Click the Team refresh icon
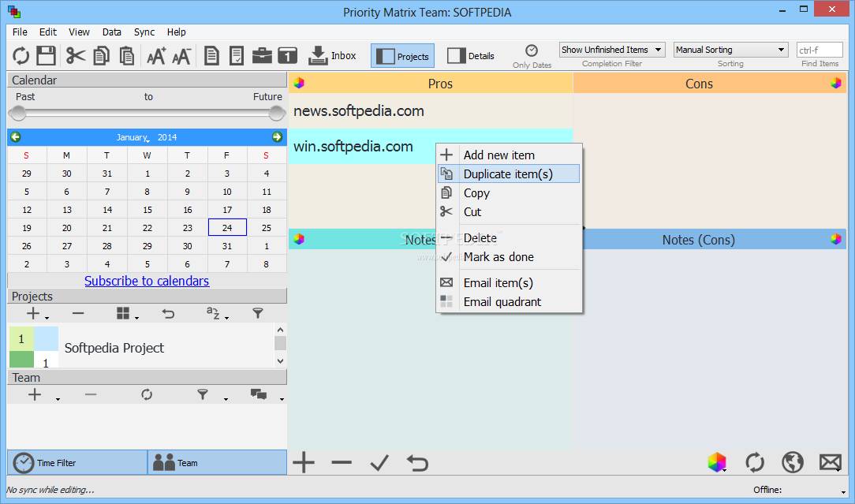 click(147, 394)
